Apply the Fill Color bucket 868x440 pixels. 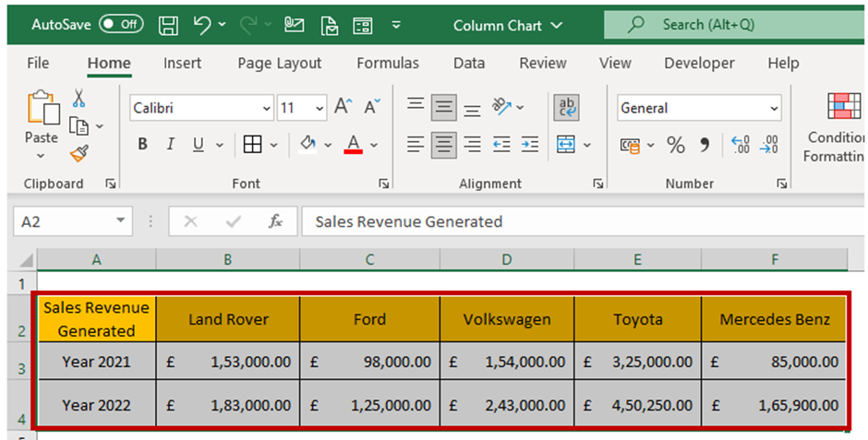click(x=307, y=145)
